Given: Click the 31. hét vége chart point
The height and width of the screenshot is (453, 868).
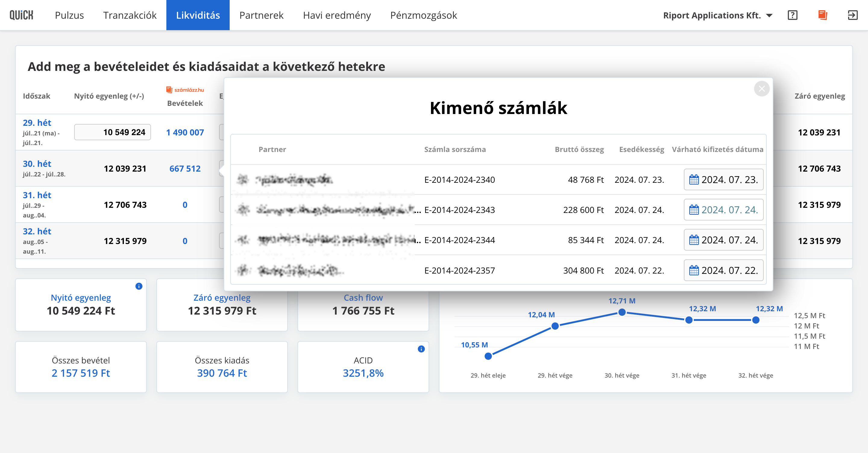Looking at the screenshot, I should tap(689, 320).
